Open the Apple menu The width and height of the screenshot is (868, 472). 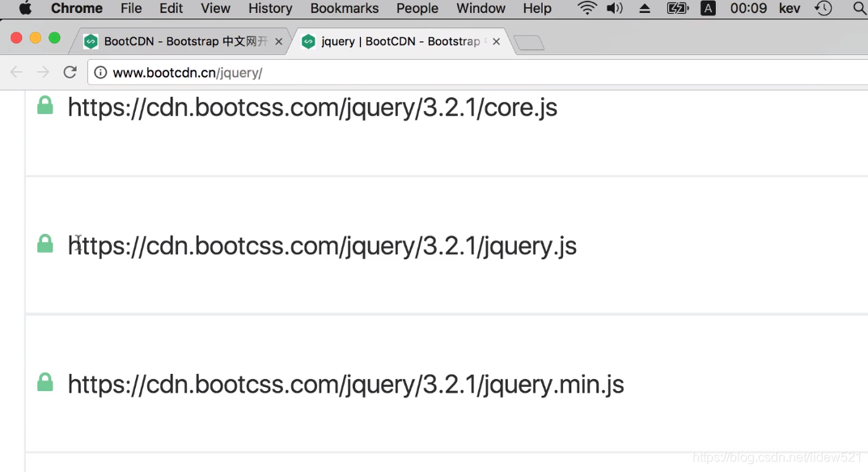tap(25, 8)
